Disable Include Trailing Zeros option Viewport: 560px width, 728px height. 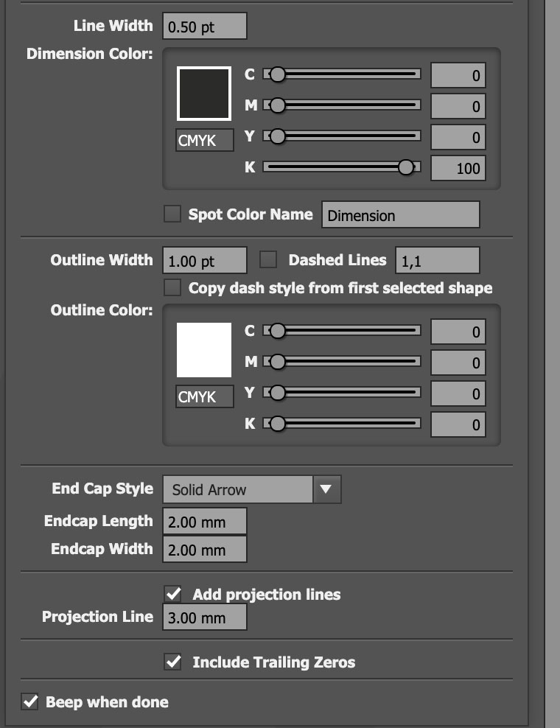click(x=173, y=662)
